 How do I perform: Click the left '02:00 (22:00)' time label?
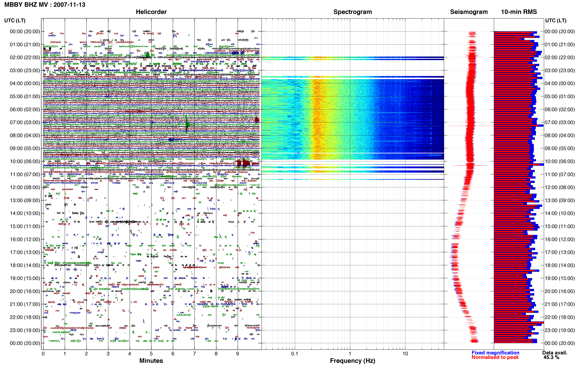(25, 57)
